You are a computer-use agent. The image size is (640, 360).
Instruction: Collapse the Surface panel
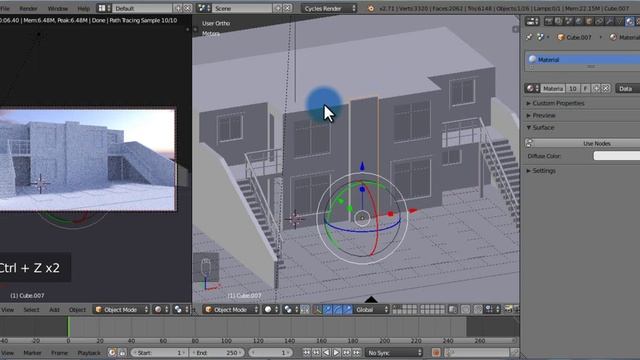coord(540,127)
